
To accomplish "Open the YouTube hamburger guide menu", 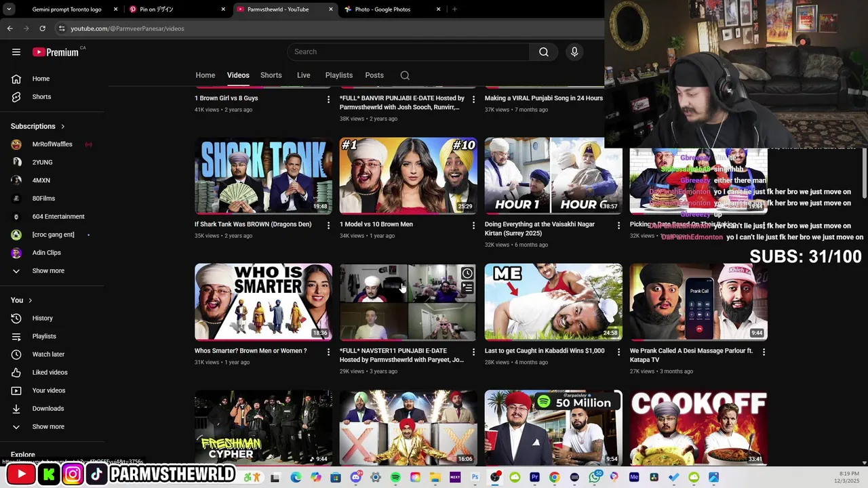I will point(16,52).
